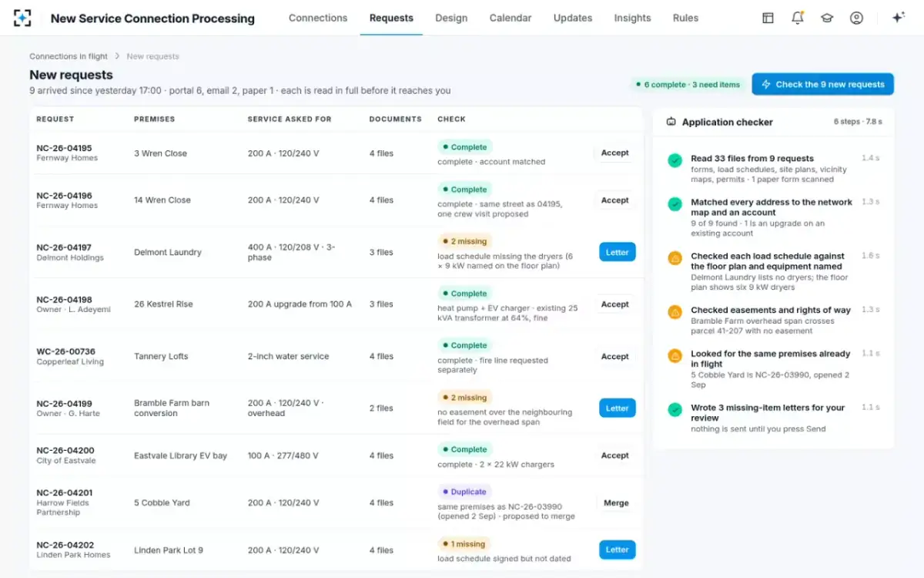The height and width of the screenshot is (578, 924).
Task: Open Letter for Bramble Farm barn conversion
Action: coord(617,408)
